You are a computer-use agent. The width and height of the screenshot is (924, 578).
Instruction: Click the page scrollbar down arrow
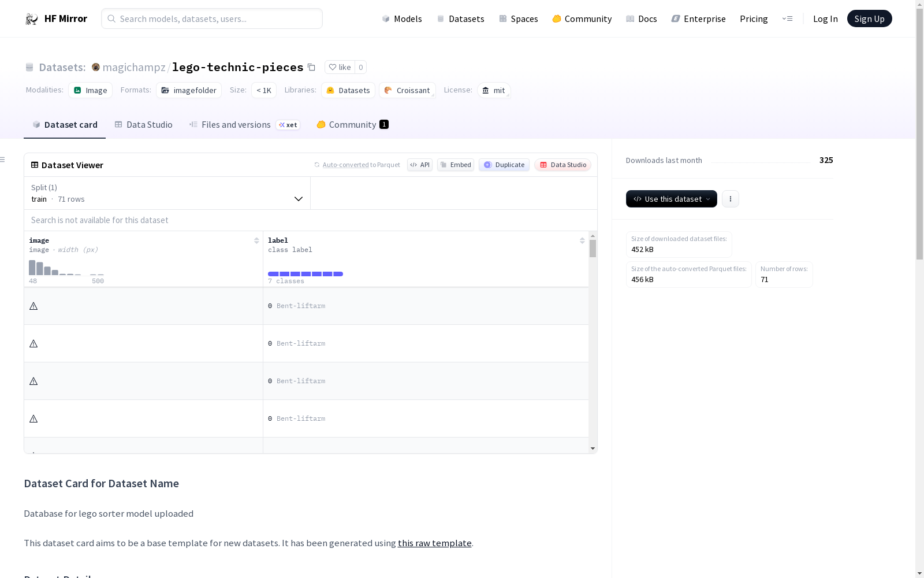point(919,573)
